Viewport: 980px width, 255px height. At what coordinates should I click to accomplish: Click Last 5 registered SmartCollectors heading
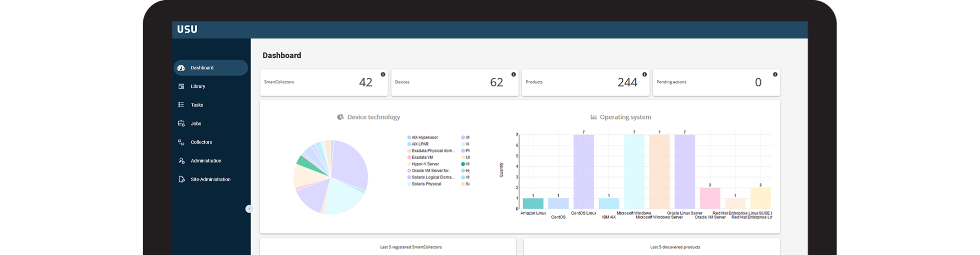point(411,247)
